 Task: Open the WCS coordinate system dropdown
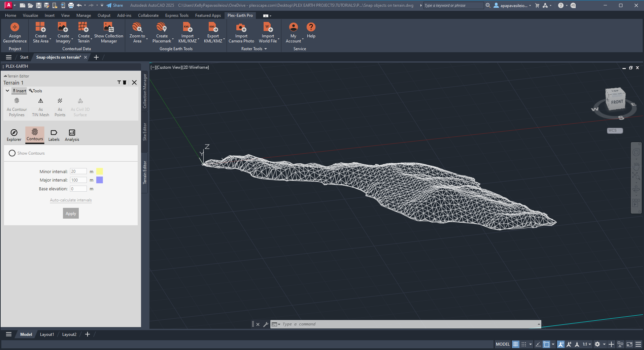pyautogui.click(x=615, y=131)
